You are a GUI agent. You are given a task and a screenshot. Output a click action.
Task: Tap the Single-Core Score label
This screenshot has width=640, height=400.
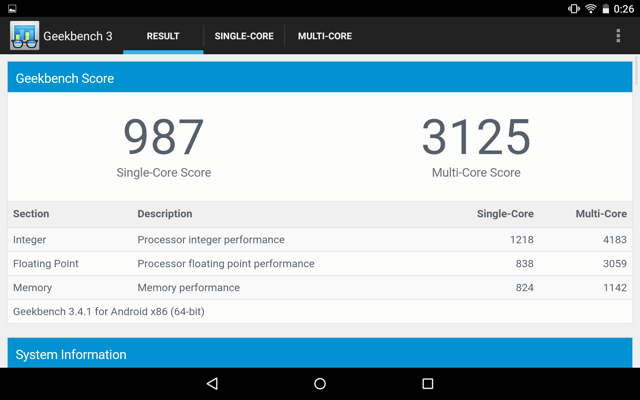(164, 173)
